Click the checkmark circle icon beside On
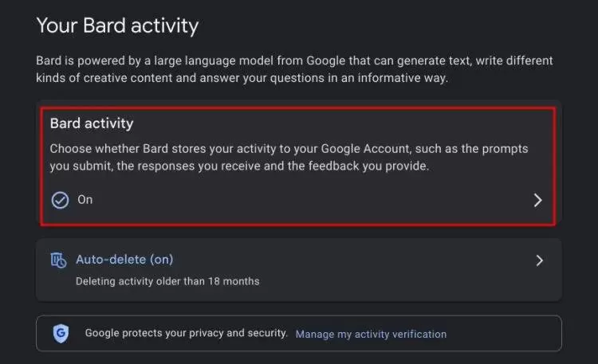 (60, 200)
